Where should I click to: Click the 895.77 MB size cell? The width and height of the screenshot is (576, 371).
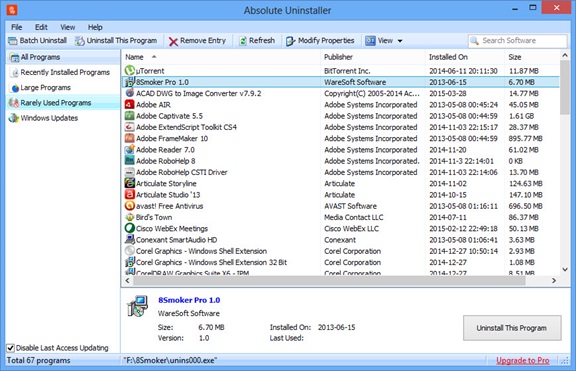click(525, 138)
